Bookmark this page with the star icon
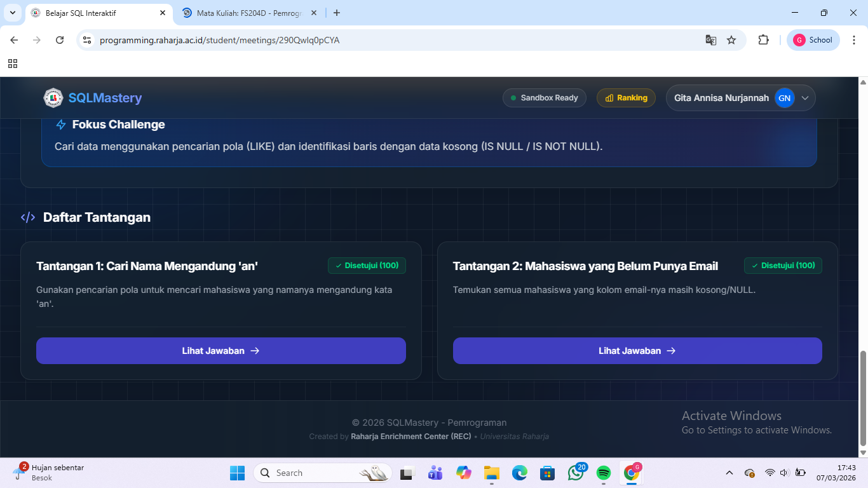The image size is (868, 488). pyautogui.click(x=731, y=40)
